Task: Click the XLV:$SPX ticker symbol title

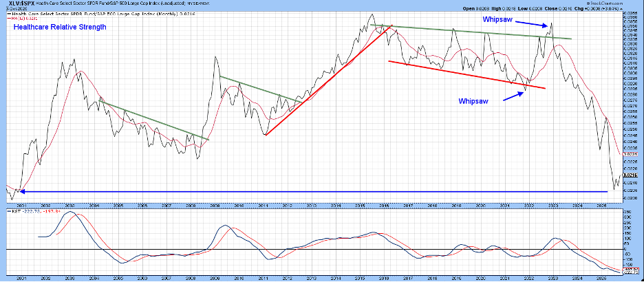Action: 17,3
